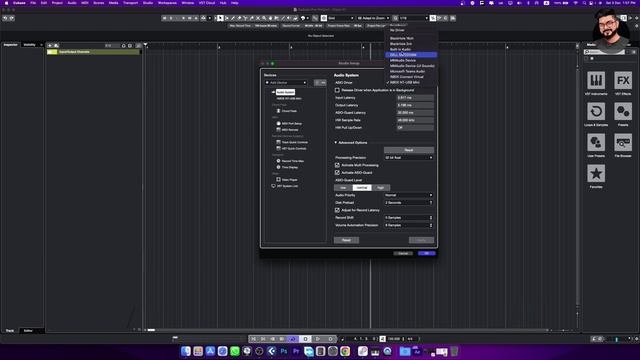
Task: Click the Apply button
Action: click(x=421, y=240)
